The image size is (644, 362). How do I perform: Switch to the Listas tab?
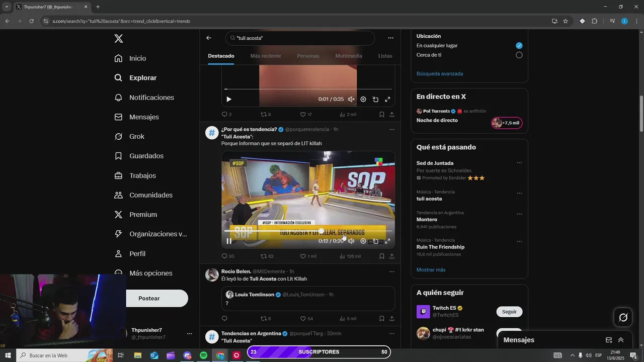tap(385, 56)
